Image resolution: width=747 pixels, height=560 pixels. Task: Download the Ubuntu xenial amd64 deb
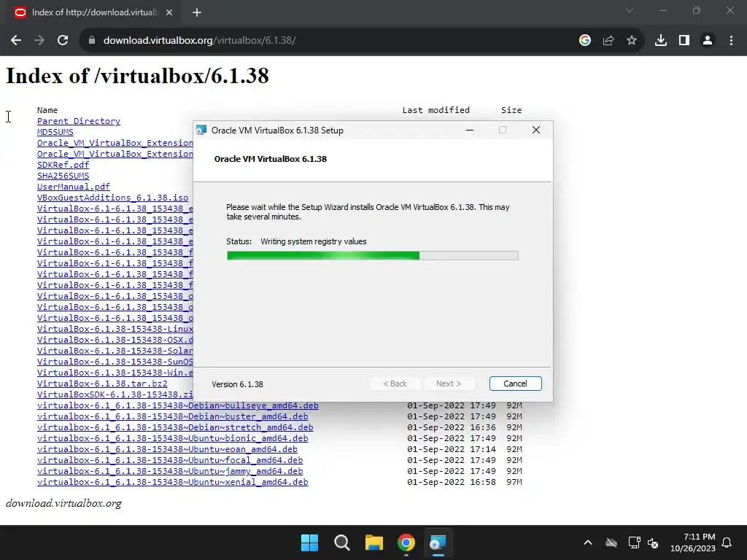click(x=172, y=482)
